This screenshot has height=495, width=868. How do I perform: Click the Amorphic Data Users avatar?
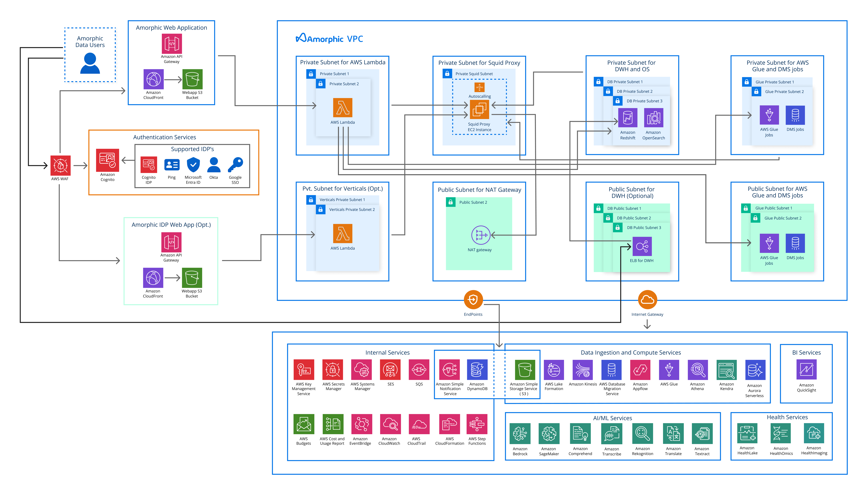(90, 63)
